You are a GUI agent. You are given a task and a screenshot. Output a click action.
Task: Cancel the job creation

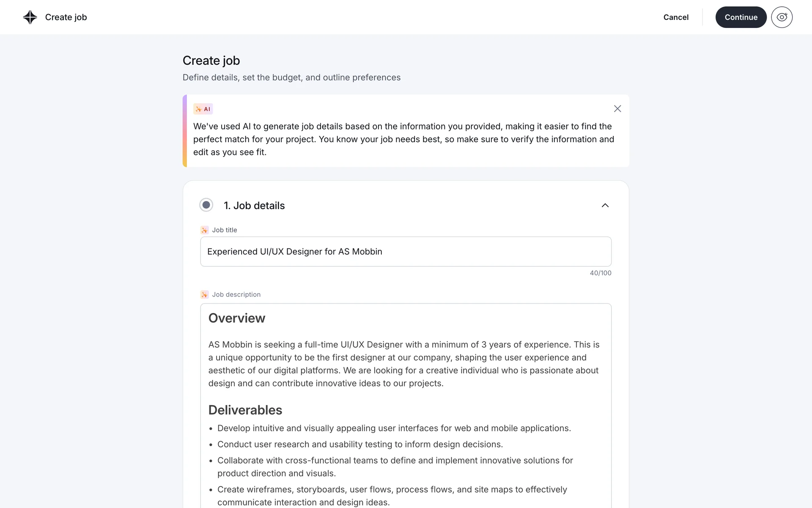click(x=676, y=17)
